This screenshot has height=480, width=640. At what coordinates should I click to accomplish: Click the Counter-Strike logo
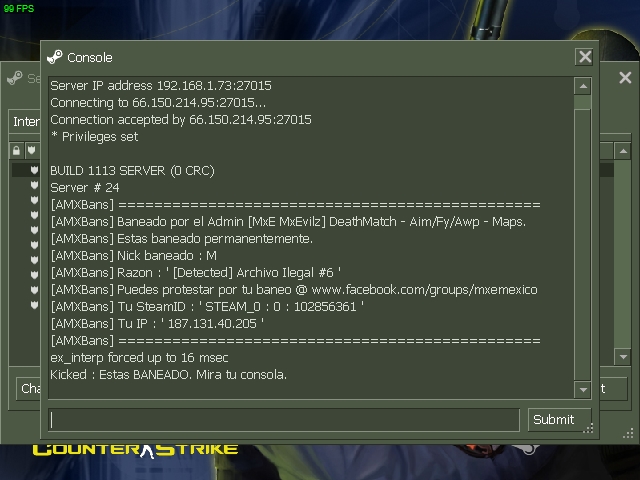coord(135,450)
